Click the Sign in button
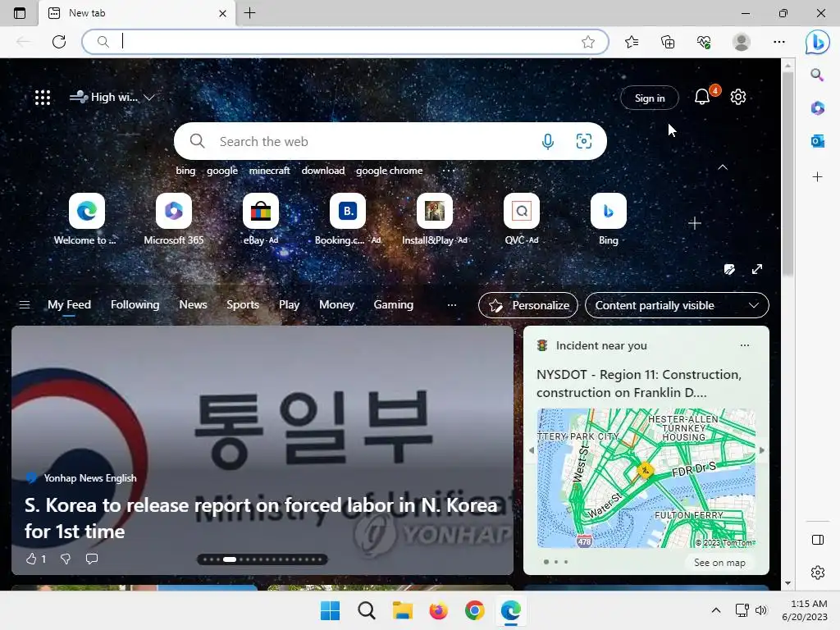The image size is (840, 630). (x=650, y=98)
